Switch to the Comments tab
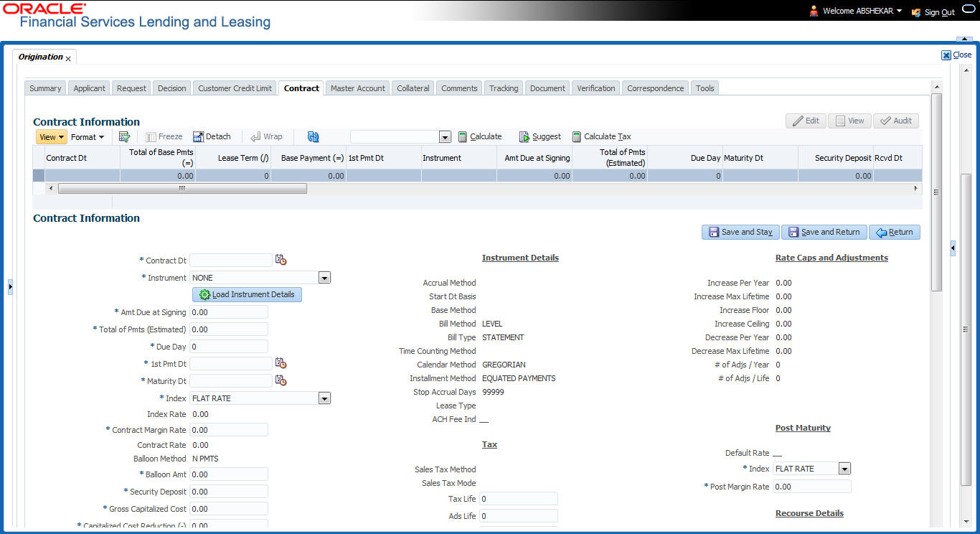 click(x=459, y=88)
